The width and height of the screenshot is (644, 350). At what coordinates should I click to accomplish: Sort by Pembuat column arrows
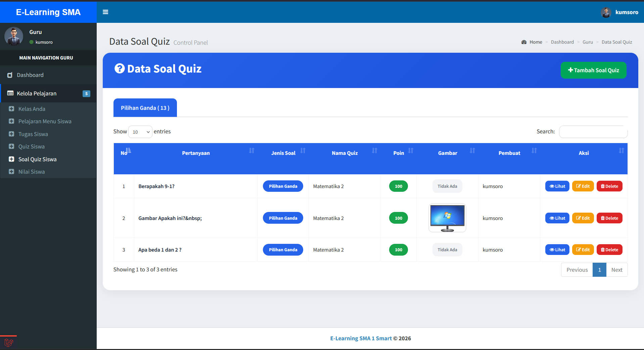[534, 150]
